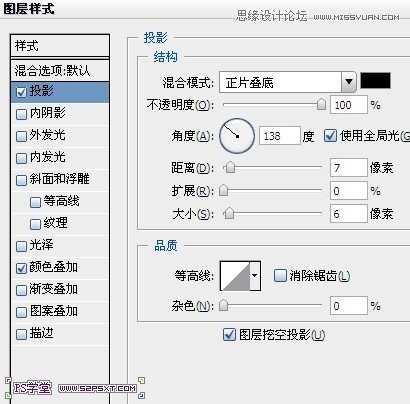Click the 距离 distance slider handle
This screenshot has width=410, height=404.
point(230,167)
